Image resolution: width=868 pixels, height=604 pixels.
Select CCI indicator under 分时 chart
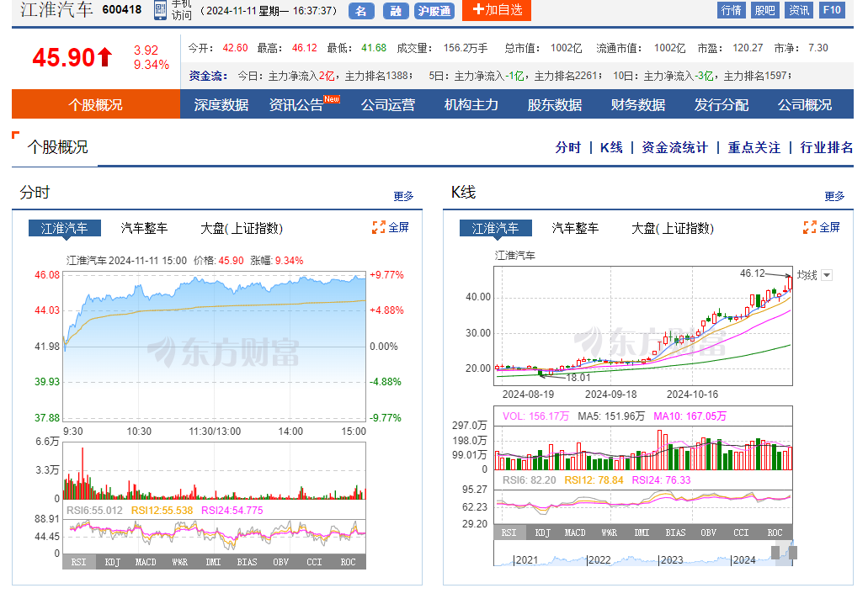pos(314,562)
